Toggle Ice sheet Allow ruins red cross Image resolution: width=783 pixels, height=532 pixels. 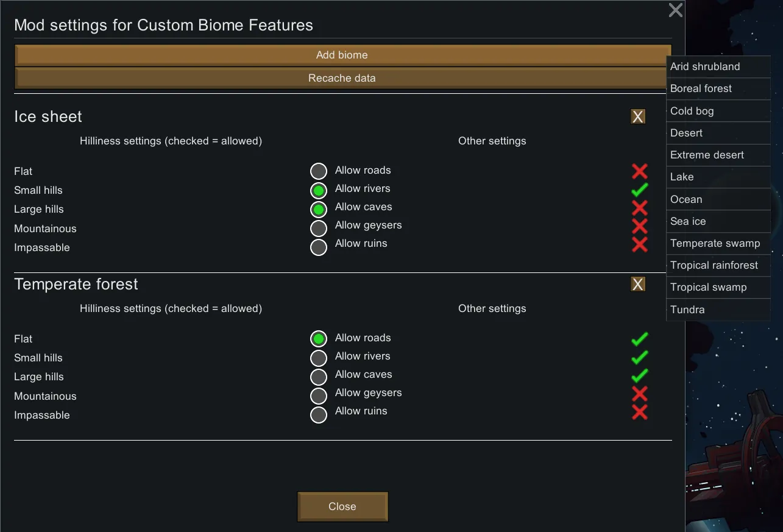click(639, 244)
